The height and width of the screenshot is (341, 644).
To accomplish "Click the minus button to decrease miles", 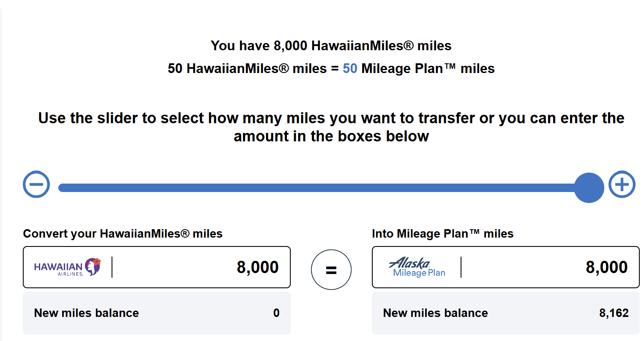I will [x=36, y=184].
